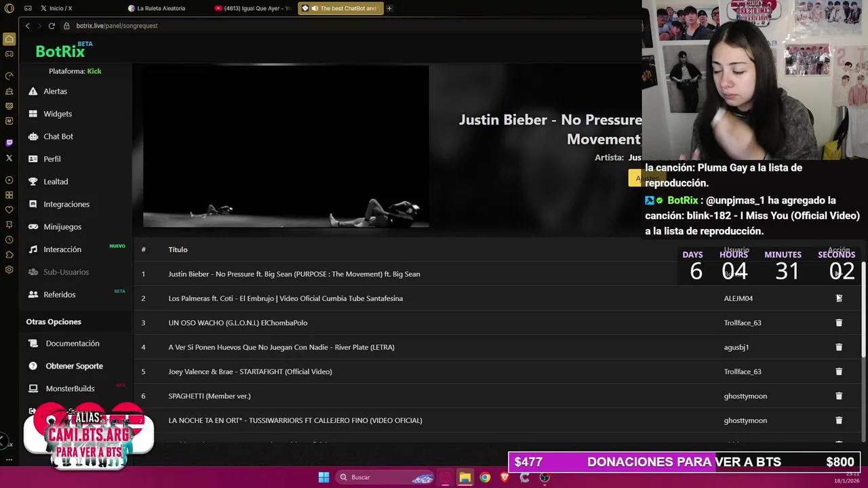Open the Obtener Soporte link

(66, 366)
